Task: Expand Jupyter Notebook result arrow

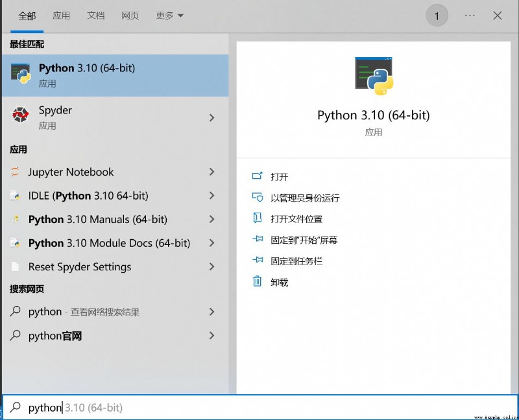Action: click(212, 172)
